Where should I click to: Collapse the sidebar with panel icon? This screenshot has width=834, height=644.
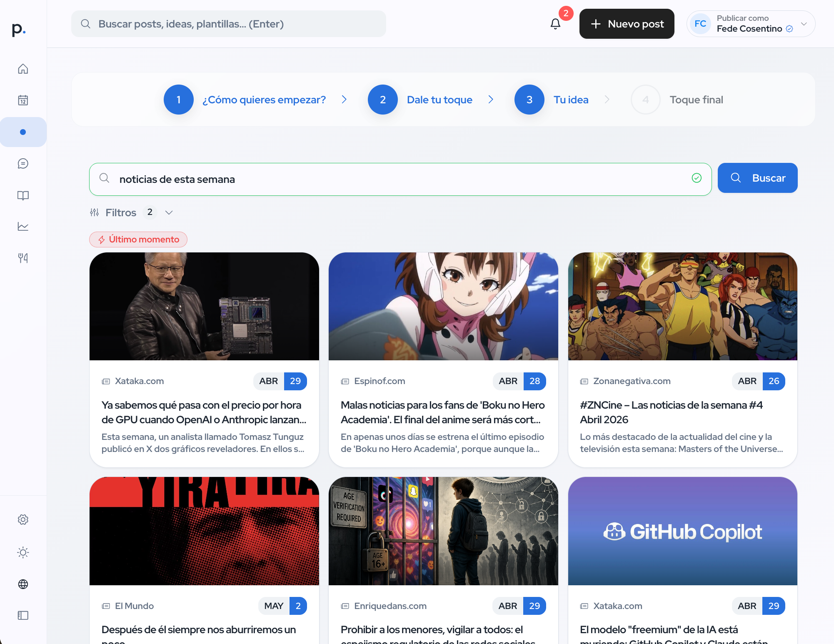[x=23, y=615]
